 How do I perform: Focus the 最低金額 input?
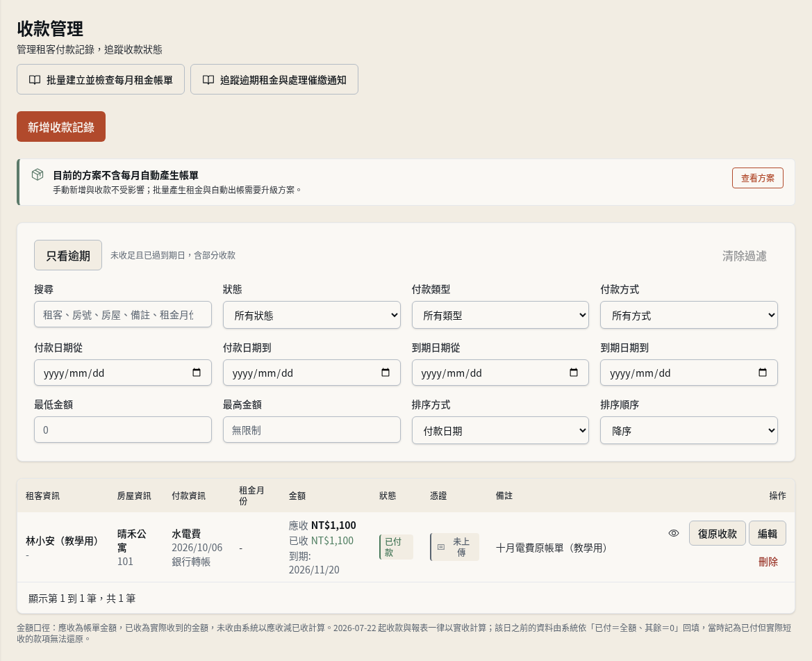pos(123,430)
